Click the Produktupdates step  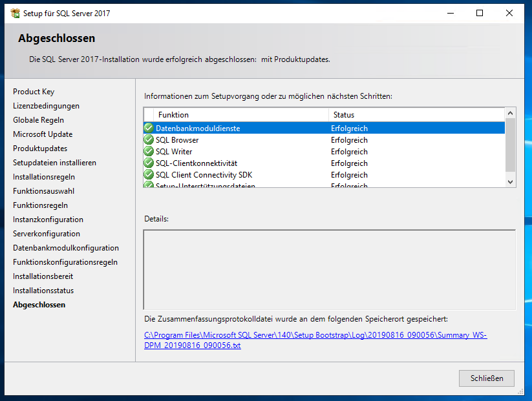click(40, 149)
